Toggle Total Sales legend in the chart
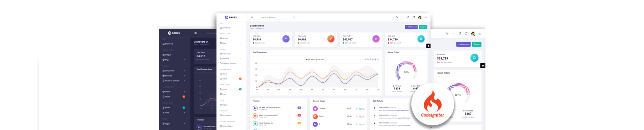 320,60
